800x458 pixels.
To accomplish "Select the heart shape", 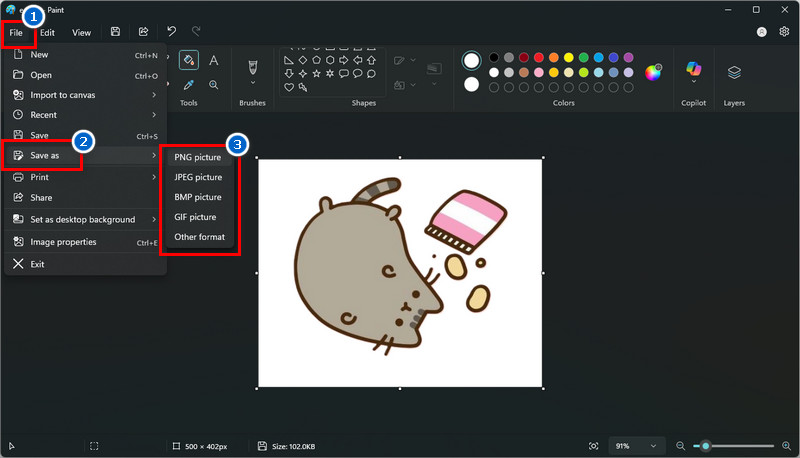I will (x=289, y=87).
